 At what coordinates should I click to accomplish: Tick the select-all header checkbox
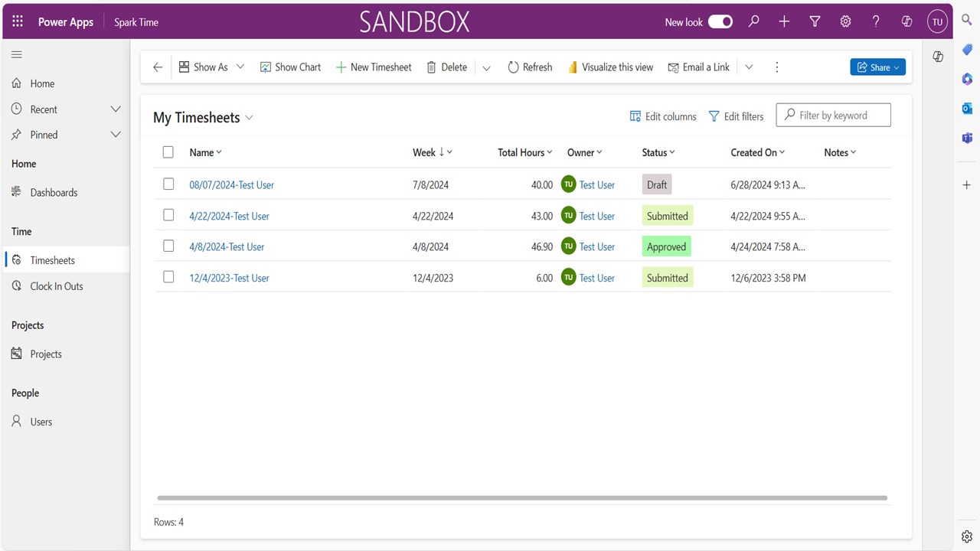(168, 152)
